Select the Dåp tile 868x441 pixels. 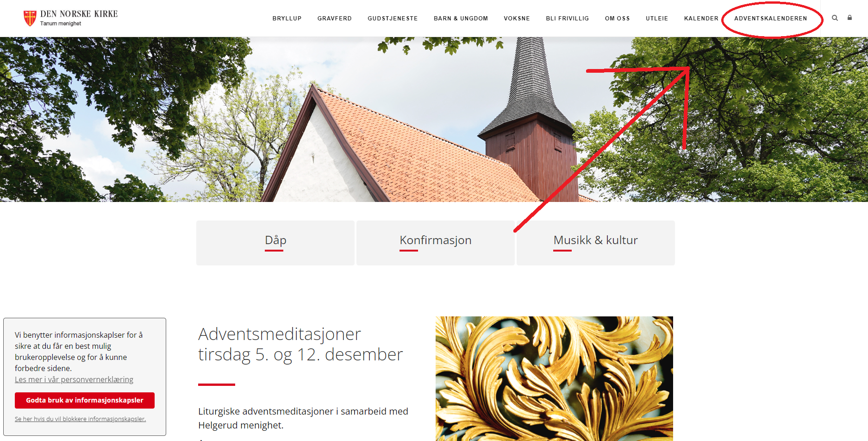click(275, 243)
